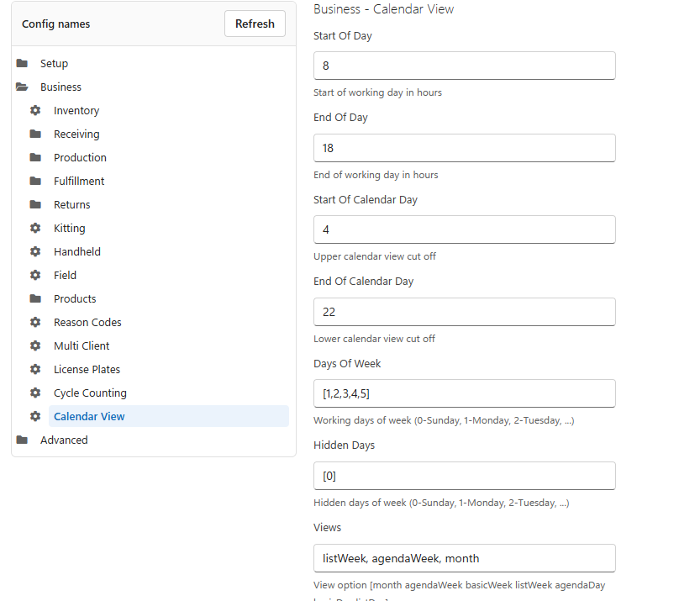Image resolution: width=700 pixels, height=601 pixels.
Task: Click the gear icon beside Inventory
Action: pos(35,110)
